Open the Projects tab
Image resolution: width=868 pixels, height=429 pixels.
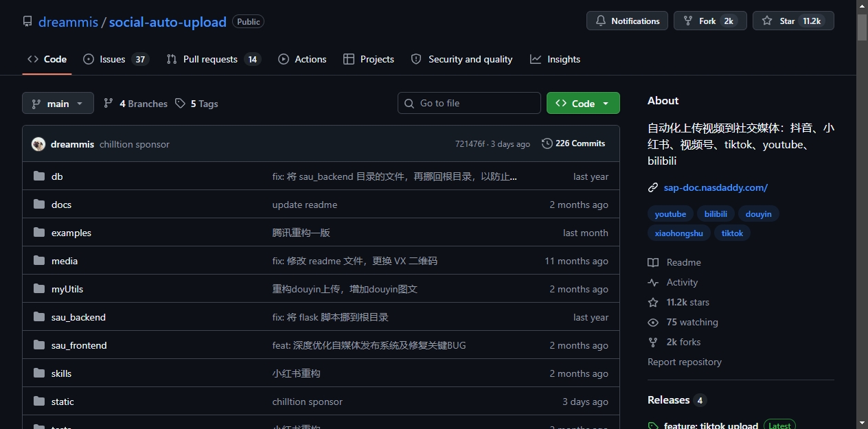(x=369, y=59)
